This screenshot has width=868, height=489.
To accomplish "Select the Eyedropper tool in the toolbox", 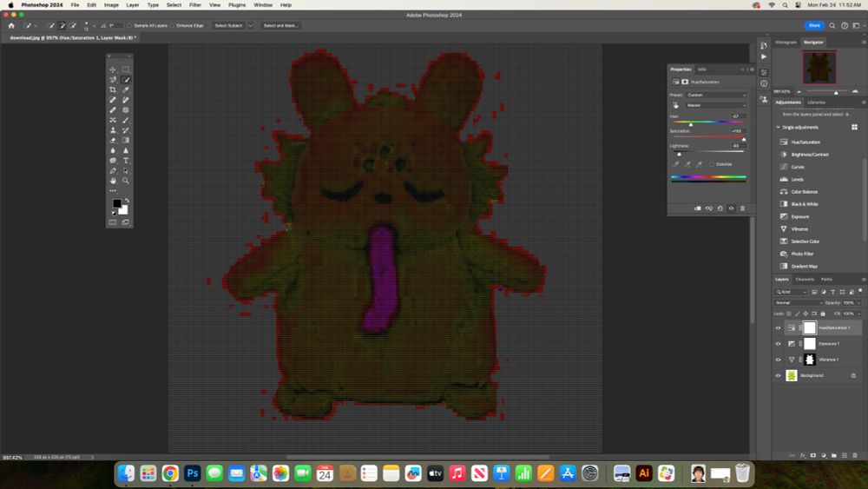I will pos(126,89).
